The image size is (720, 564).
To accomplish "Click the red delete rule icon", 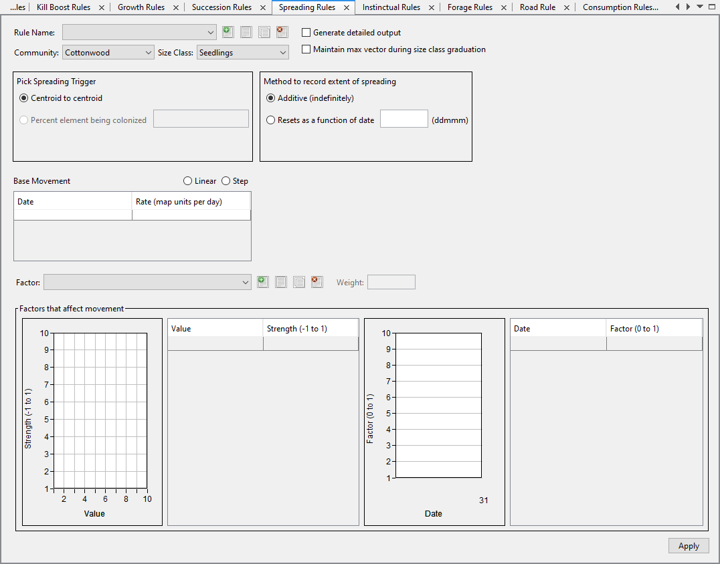I will point(282,33).
